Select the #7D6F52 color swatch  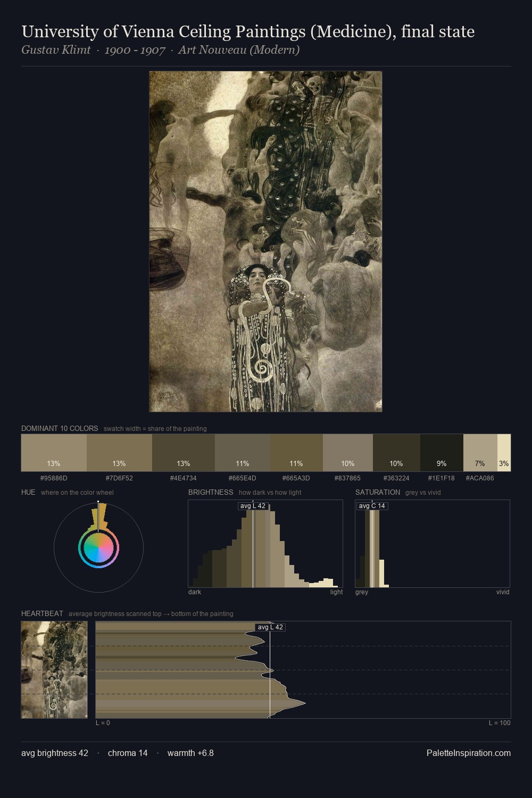pyautogui.click(x=119, y=453)
